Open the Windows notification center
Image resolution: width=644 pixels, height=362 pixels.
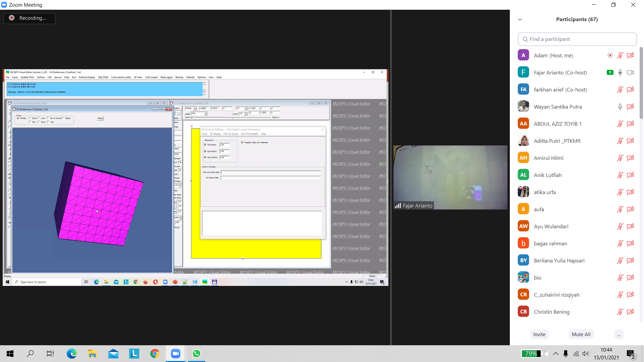(x=631, y=354)
